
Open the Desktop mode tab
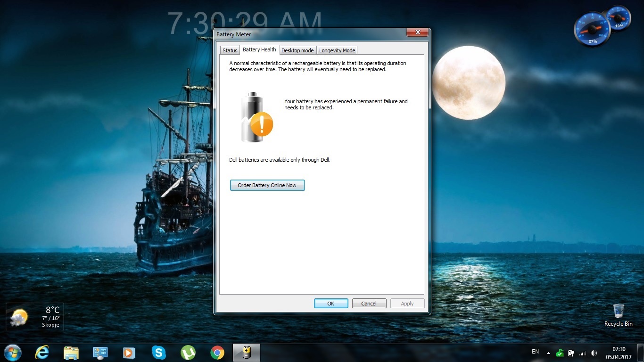coord(297,50)
